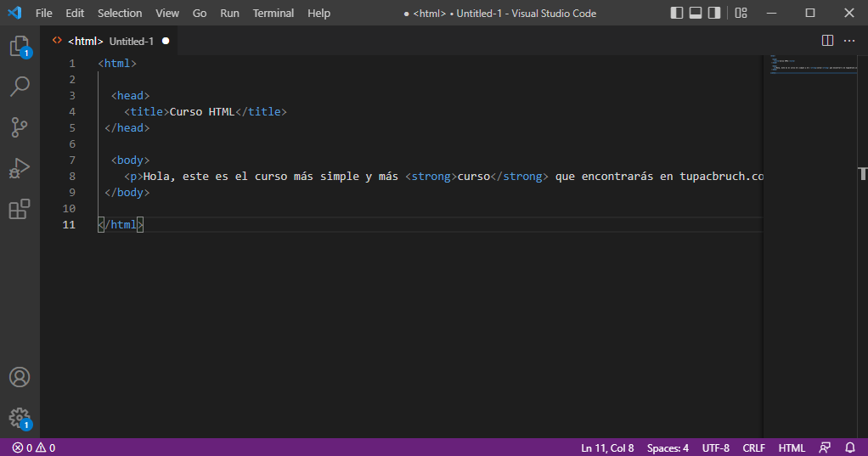Toggle the bottom panel visibility
Image resolution: width=868 pixels, height=456 pixels.
pyautogui.click(x=696, y=13)
